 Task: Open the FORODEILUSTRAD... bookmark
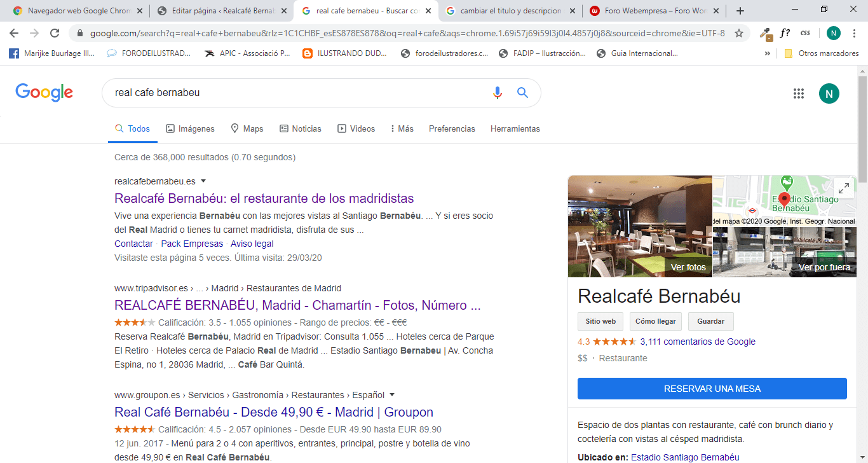point(148,53)
